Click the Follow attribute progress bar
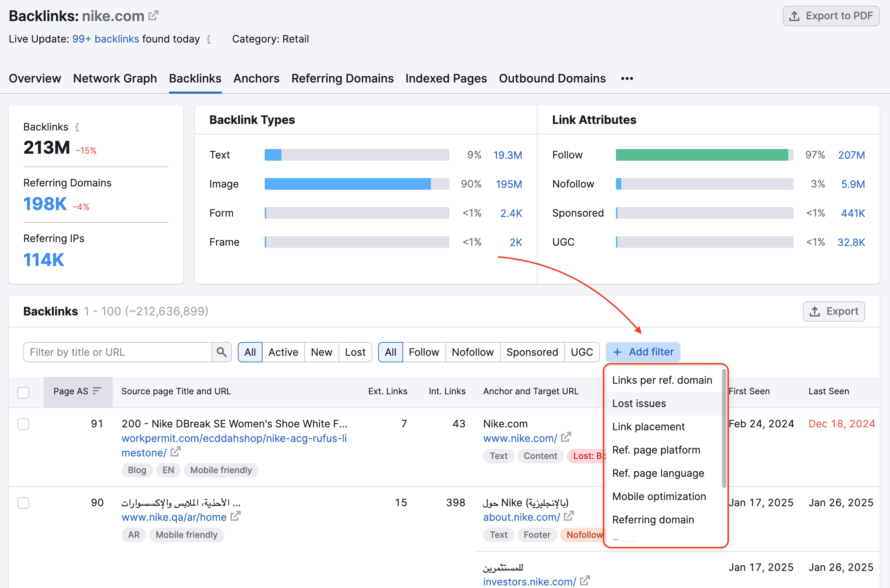This screenshot has width=890, height=588. coord(703,154)
